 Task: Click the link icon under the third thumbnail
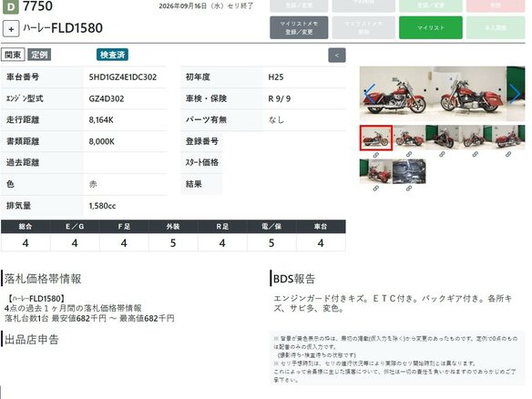point(442,154)
